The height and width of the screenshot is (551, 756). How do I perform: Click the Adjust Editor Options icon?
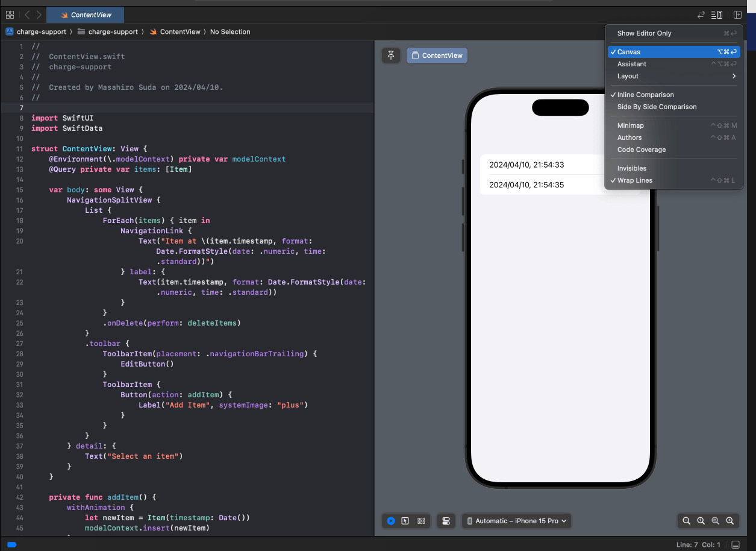717,14
